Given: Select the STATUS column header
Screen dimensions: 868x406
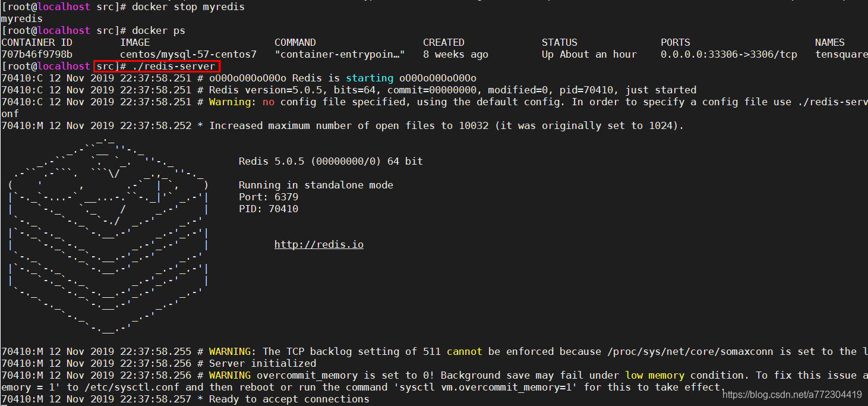Looking at the screenshot, I should click(x=560, y=42).
